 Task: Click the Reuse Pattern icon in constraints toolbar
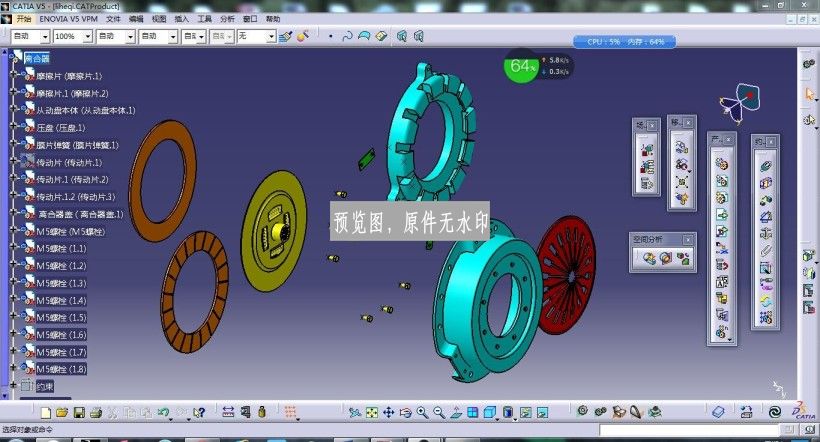coord(766,317)
